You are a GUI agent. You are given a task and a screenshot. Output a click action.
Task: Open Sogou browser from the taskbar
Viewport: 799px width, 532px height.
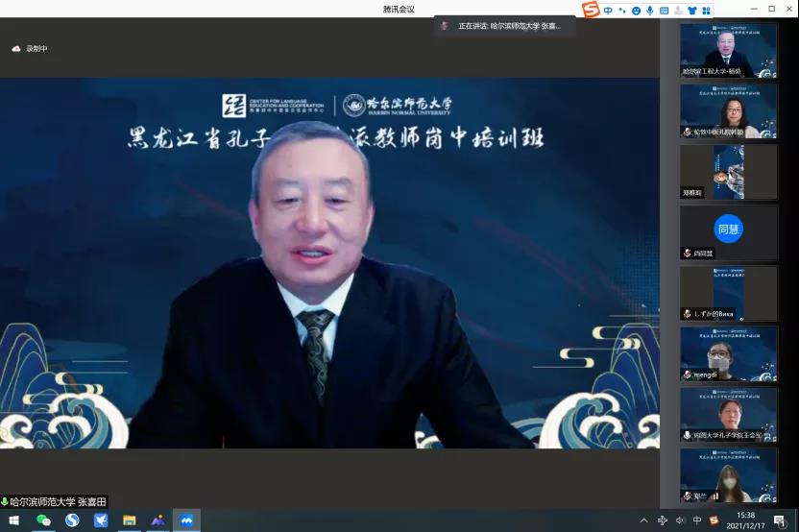[72, 520]
